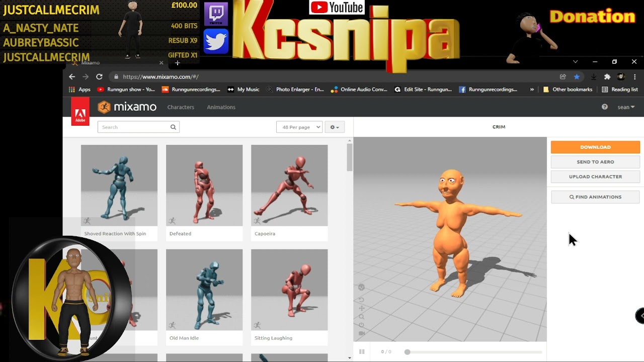
Task: Open the sean account dropdown
Action: click(626, 107)
